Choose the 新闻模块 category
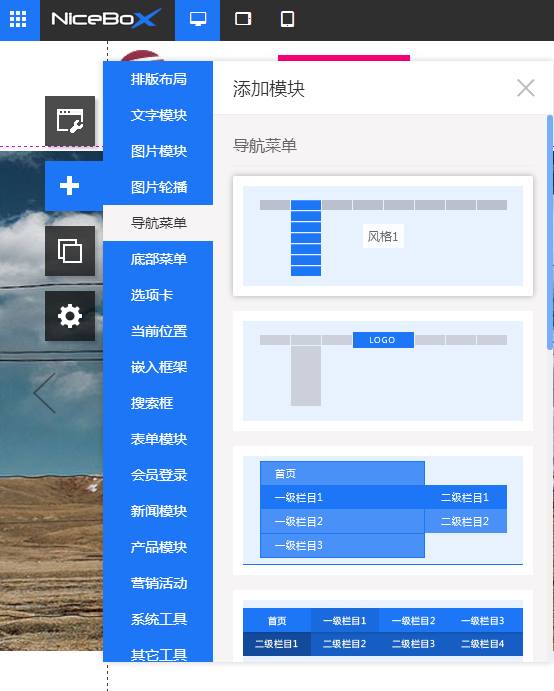Viewport: 554px width, 691px height. click(x=158, y=511)
